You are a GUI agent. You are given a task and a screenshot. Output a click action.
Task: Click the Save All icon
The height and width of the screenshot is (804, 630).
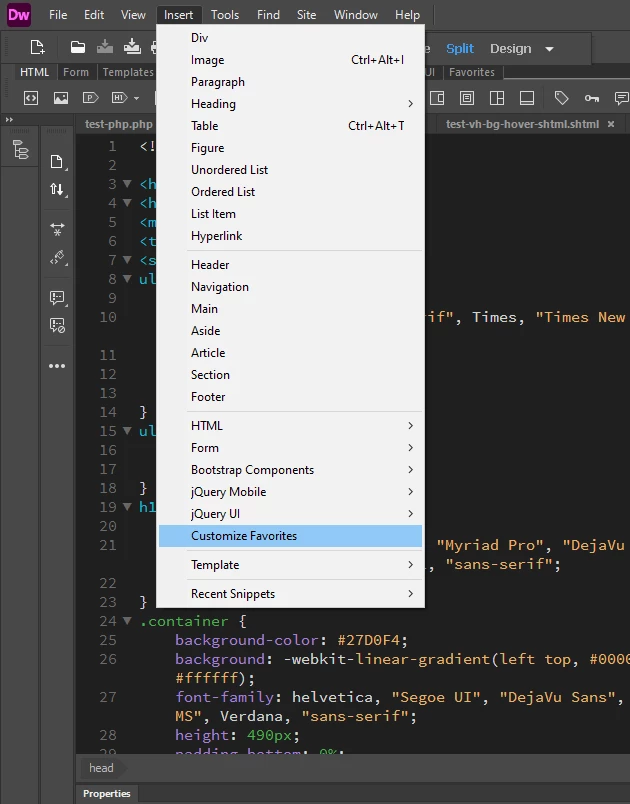pos(132,47)
